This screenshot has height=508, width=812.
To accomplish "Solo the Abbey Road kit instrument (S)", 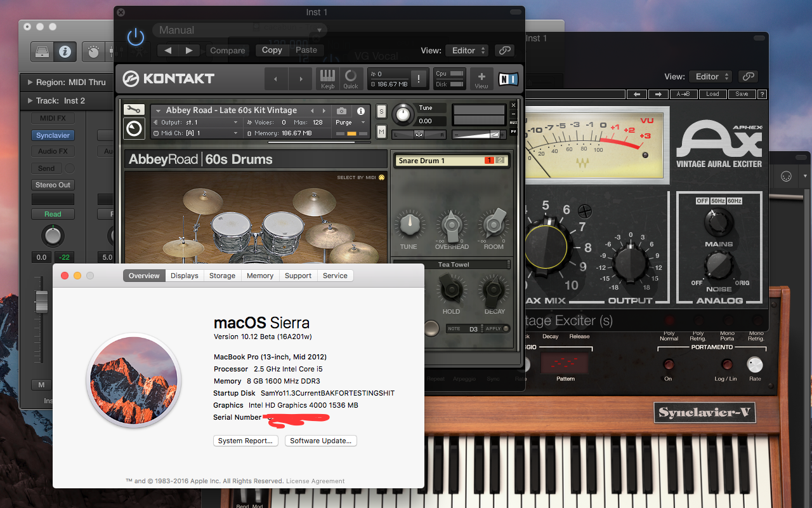I will pos(381,111).
